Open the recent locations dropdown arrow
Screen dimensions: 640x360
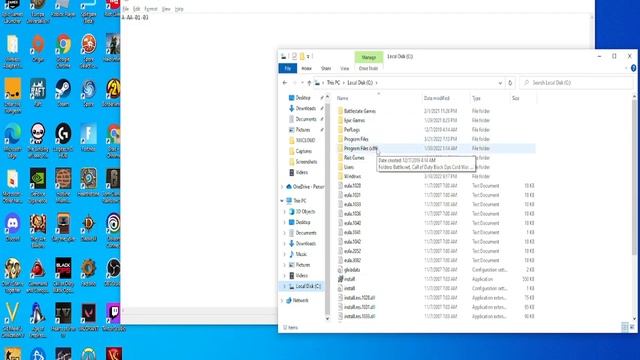tap(302, 83)
